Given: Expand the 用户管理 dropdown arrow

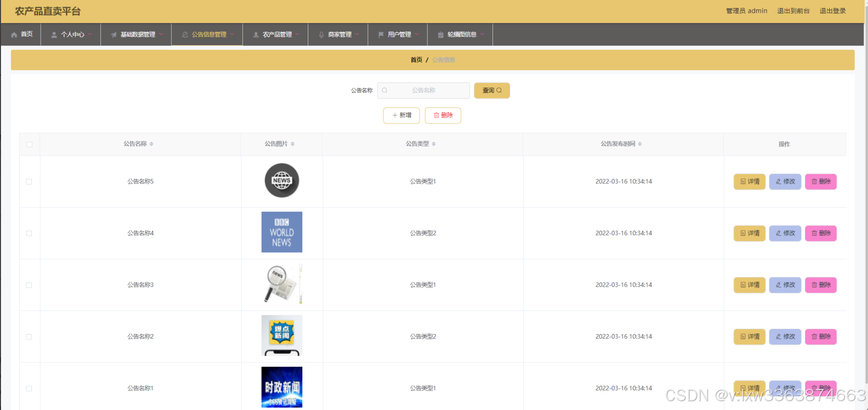Looking at the screenshot, I should (x=417, y=34).
